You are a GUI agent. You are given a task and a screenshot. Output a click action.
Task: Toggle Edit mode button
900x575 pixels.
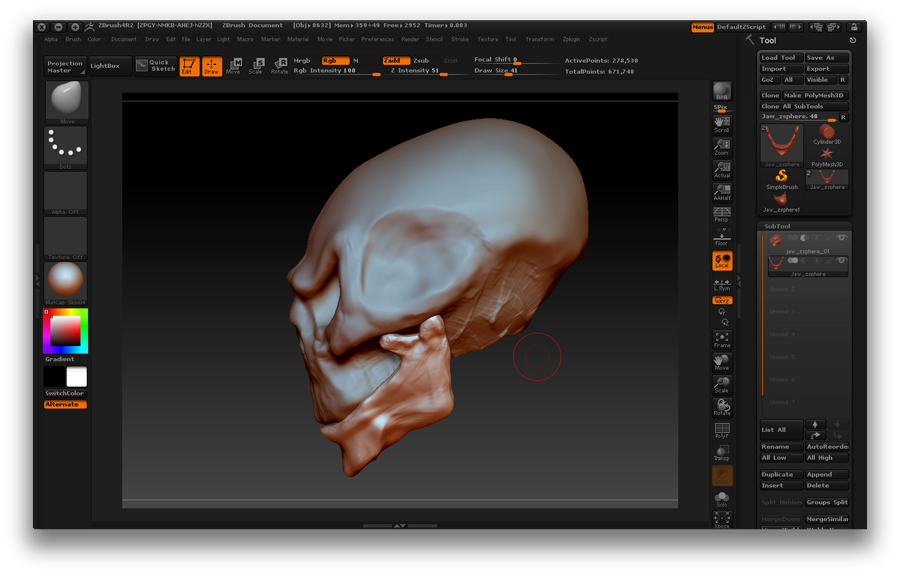click(189, 67)
